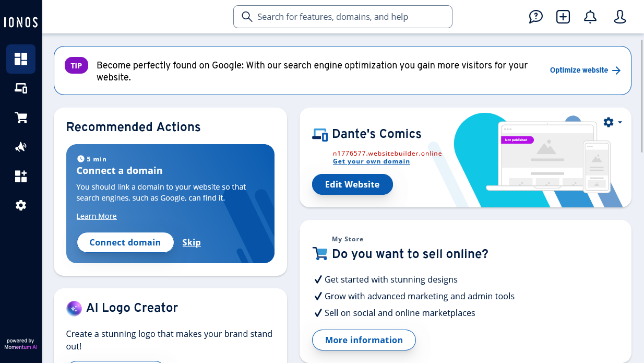The image size is (644, 363).
Task: Skip the Connect a domain recommendation
Action: pyautogui.click(x=192, y=242)
